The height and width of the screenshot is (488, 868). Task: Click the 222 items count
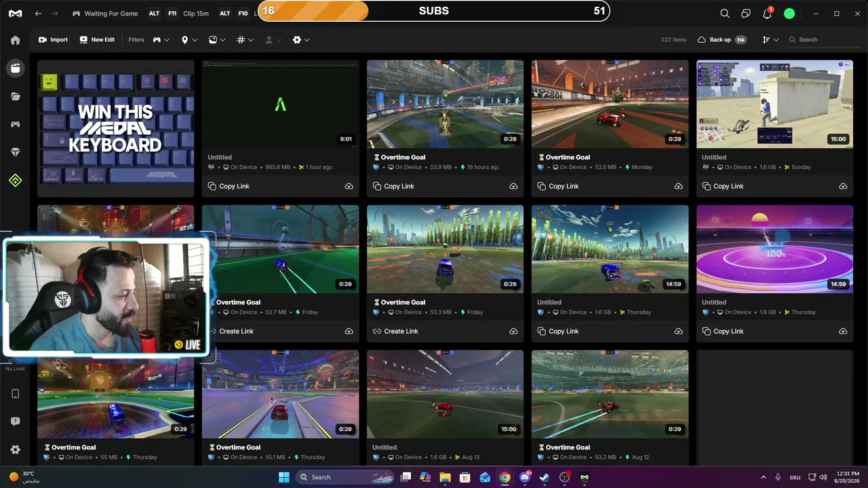tap(673, 40)
